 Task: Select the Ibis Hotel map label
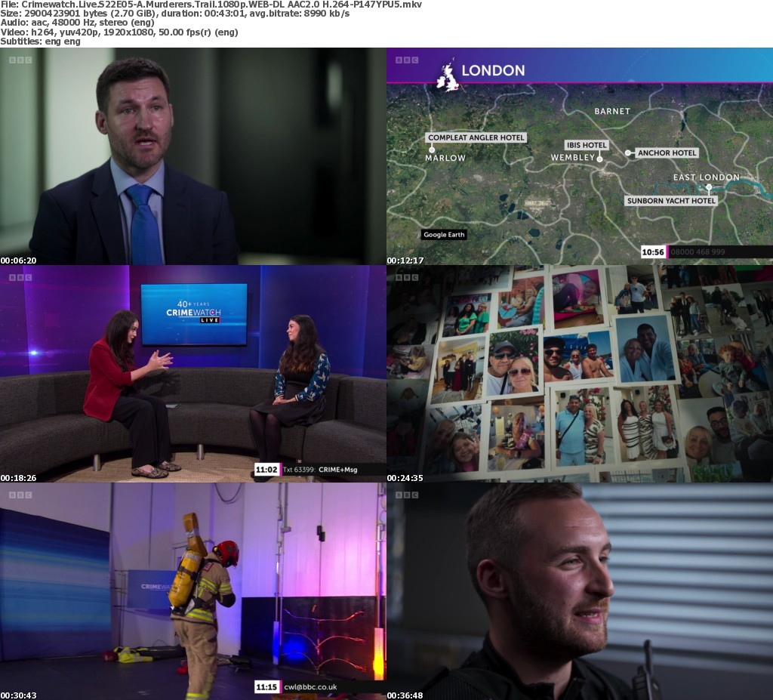pos(587,145)
